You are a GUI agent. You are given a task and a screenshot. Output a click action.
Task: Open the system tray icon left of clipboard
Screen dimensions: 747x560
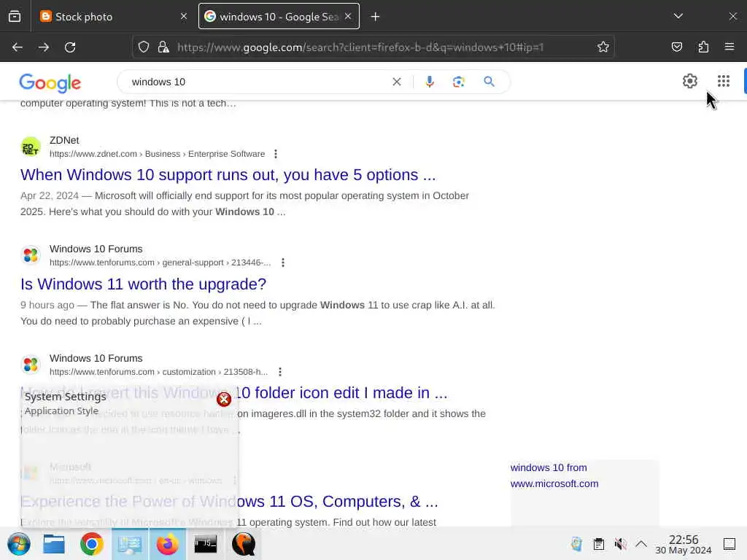tap(576, 544)
